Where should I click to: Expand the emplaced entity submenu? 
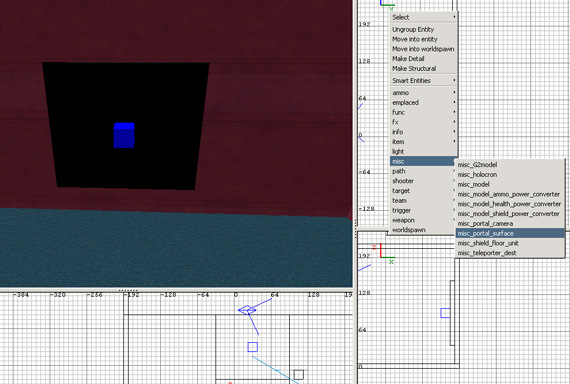pyautogui.click(x=424, y=103)
